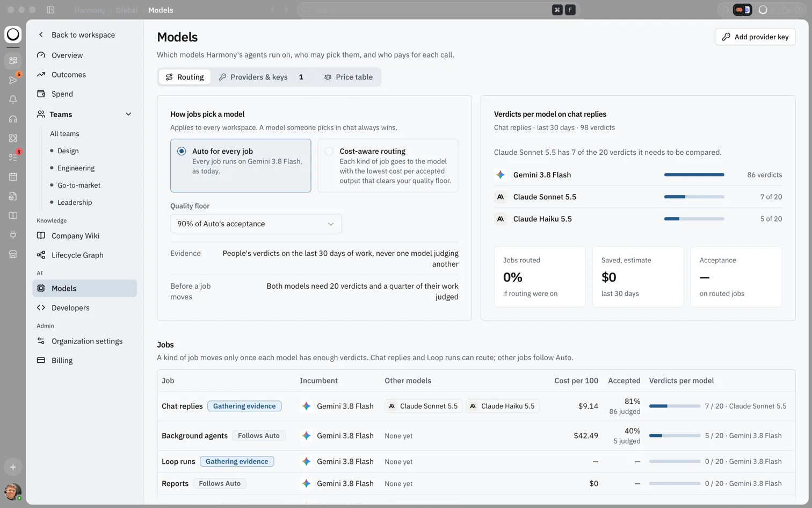
Task: Open the notifications bell in the left rail
Action: [x=13, y=99]
